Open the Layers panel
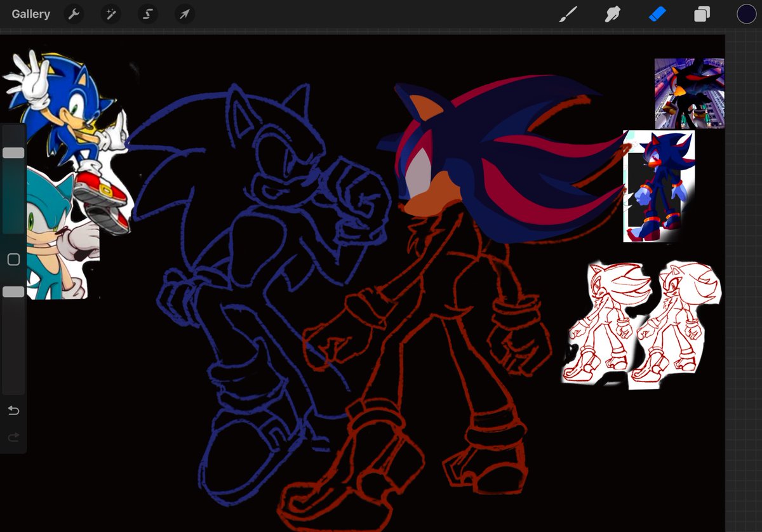762x532 pixels. coord(702,14)
